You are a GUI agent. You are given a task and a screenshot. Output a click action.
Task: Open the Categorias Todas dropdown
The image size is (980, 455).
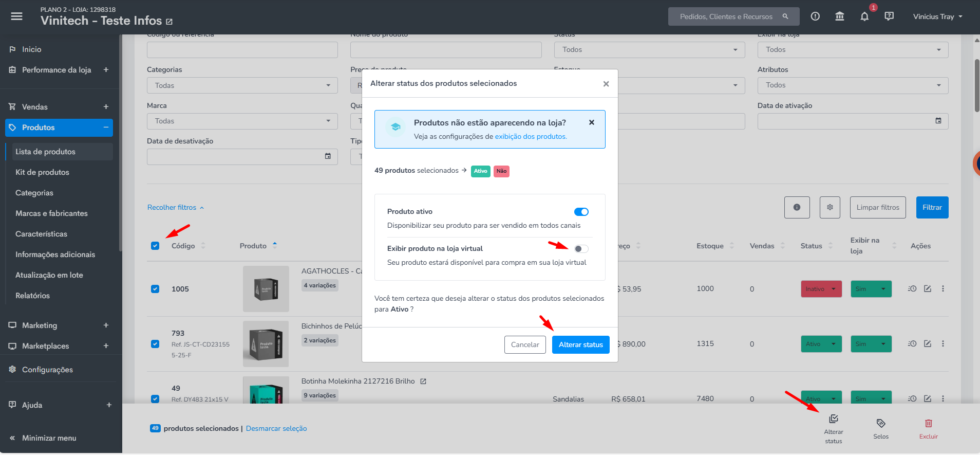(x=242, y=85)
